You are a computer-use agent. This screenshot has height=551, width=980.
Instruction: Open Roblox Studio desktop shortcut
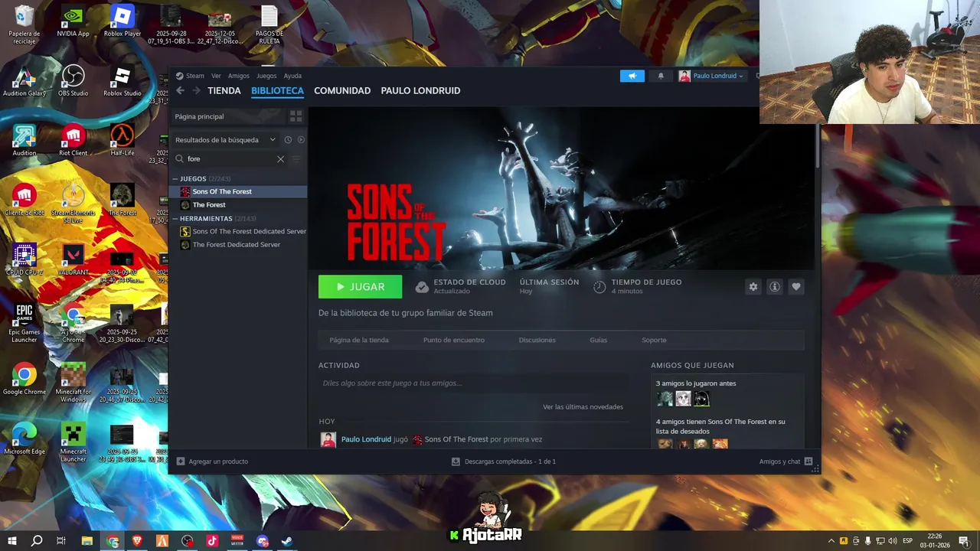tap(122, 80)
